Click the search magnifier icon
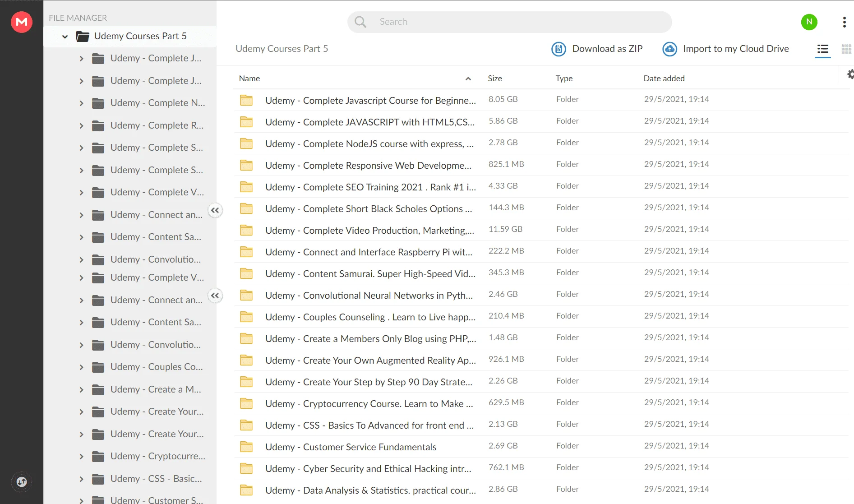This screenshot has width=854, height=504. pyautogui.click(x=360, y=22)
